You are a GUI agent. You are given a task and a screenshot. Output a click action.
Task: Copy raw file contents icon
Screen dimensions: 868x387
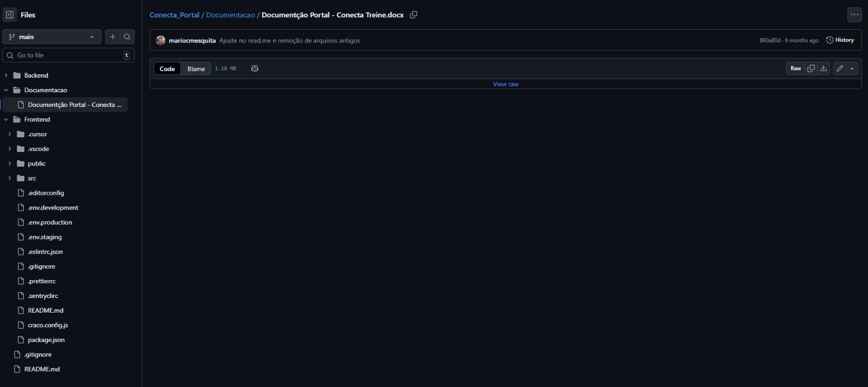(x=811, y=68)
